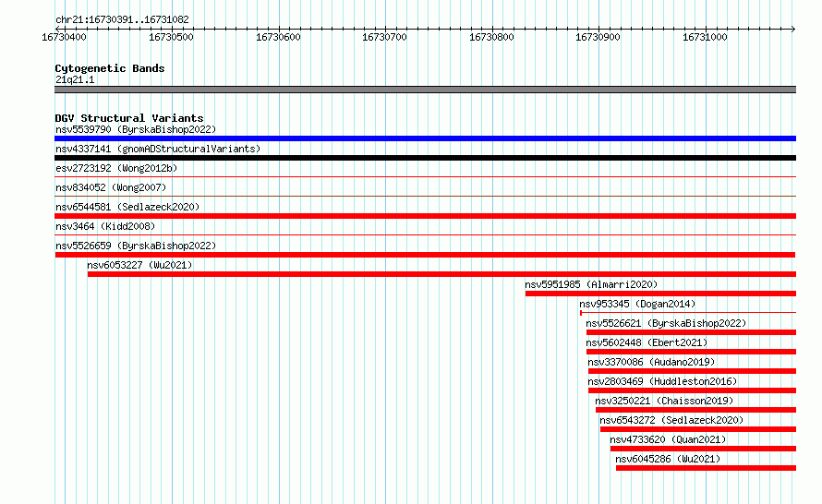Select the red nsv5602448 variant bar
This screenshot has width=822, height=504.
pyautogui.click(x=691, y=352)
